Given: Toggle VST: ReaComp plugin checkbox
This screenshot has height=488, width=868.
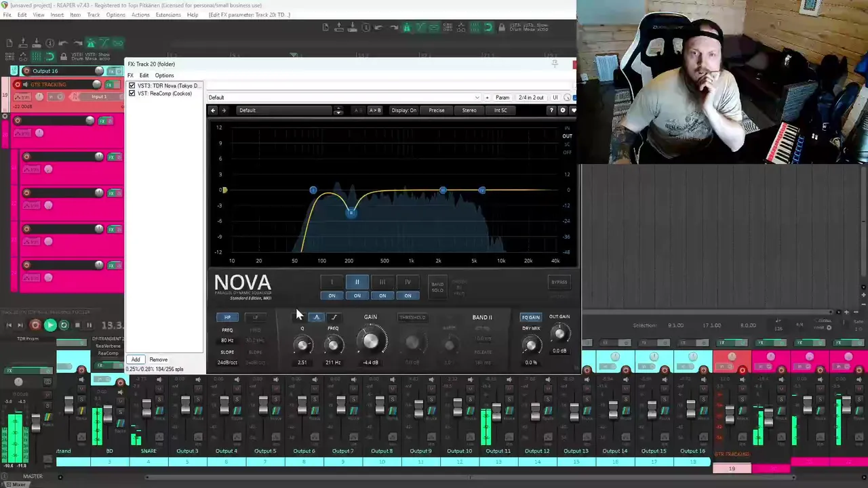Looking at the screenshot, I should coord(132,94).
